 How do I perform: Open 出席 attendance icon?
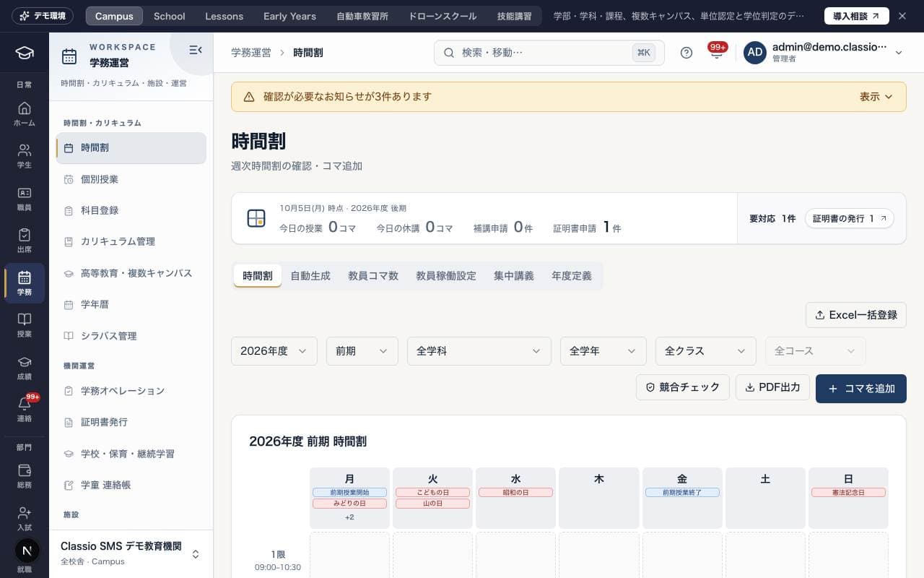click(25, 241)
